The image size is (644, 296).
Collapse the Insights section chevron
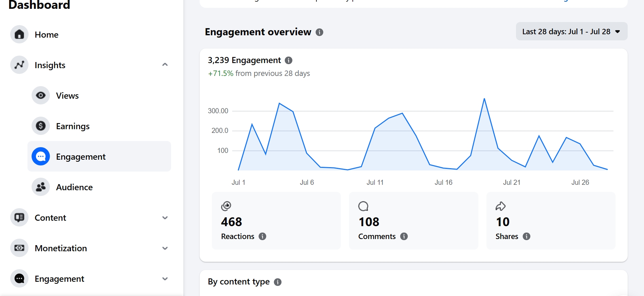pos(165,65)
